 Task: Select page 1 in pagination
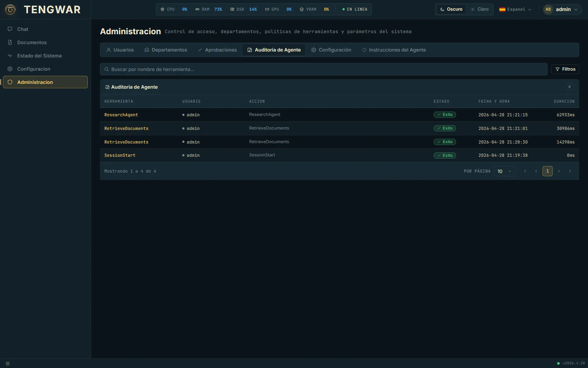(548, 171)
